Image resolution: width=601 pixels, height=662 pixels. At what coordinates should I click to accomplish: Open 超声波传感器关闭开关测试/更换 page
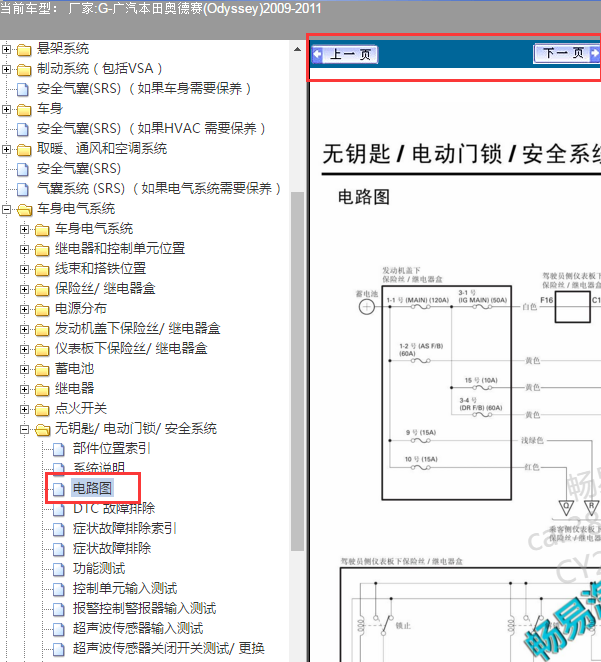169,648
